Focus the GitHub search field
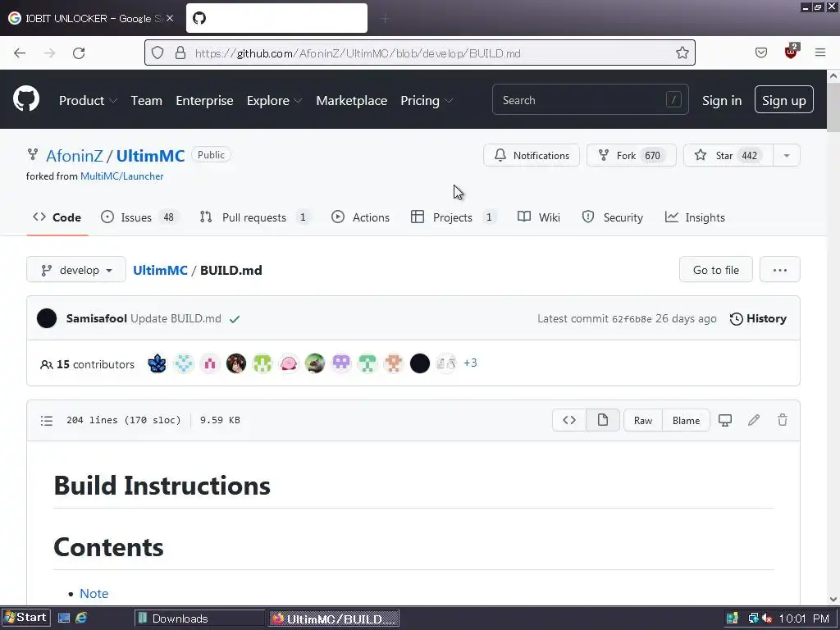840x630 pixels. pyautogui.click(x=591, y=99)
